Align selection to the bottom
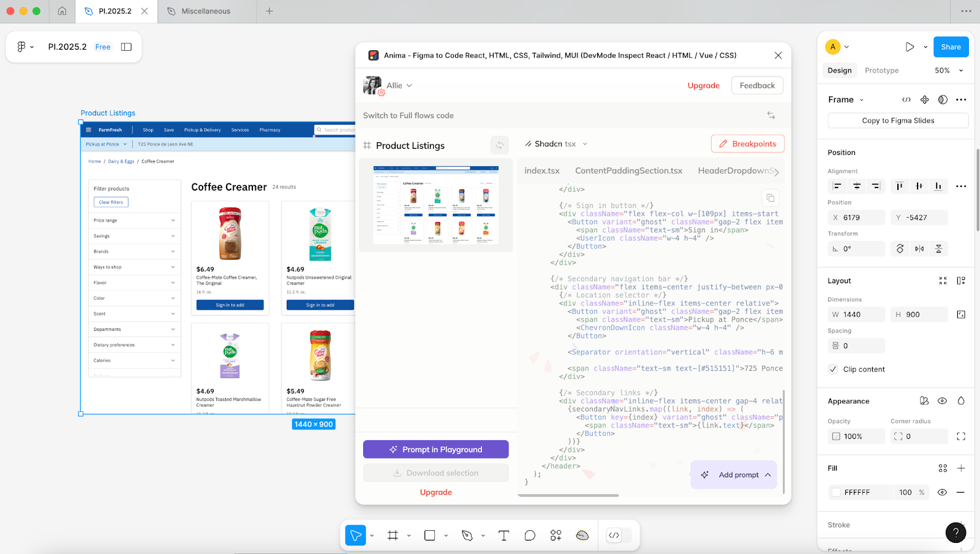Image resolution: width=980 pixels, height=554 pixels. coord(938,186)
